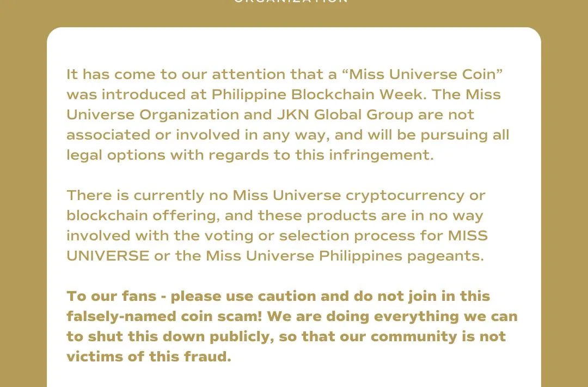Click "Universe Organization" in first paragraph
The image size is (588, 387).
point(152,115)
